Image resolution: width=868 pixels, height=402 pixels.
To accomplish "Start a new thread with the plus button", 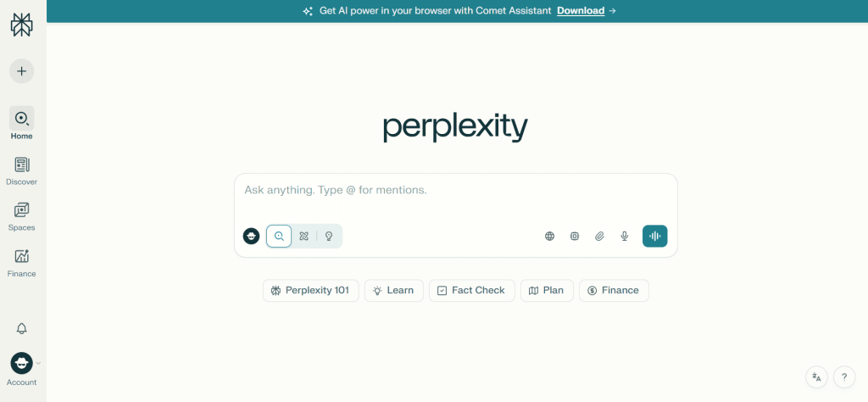I will pyautogui.click(x=22, y=71).
